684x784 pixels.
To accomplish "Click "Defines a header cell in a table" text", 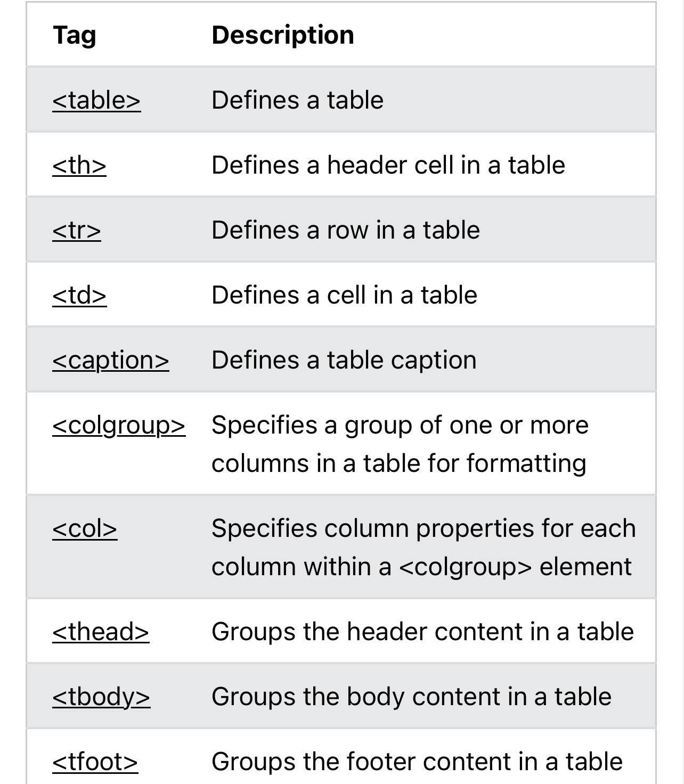I will pyautogui.click(x=388, y=165).
